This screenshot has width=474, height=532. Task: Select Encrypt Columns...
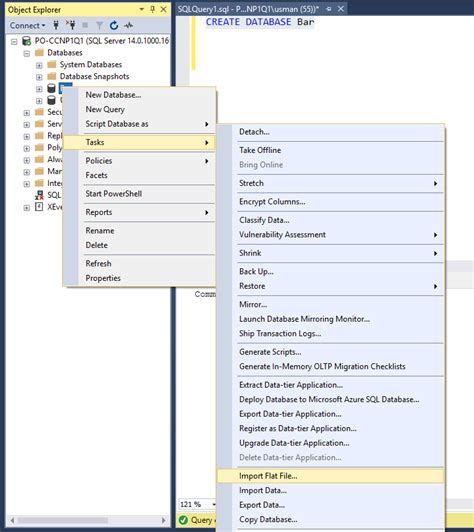coord(330,202)
